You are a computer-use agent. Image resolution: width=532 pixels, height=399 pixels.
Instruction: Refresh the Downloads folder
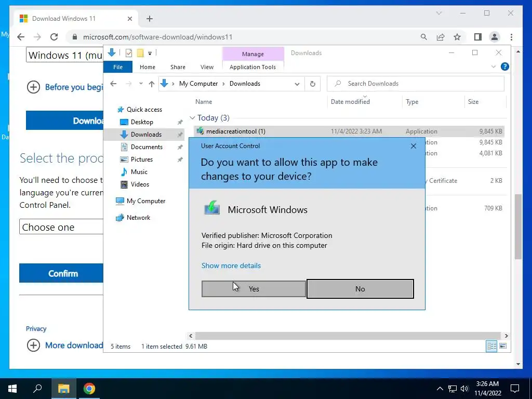click(x=312, y=84)
